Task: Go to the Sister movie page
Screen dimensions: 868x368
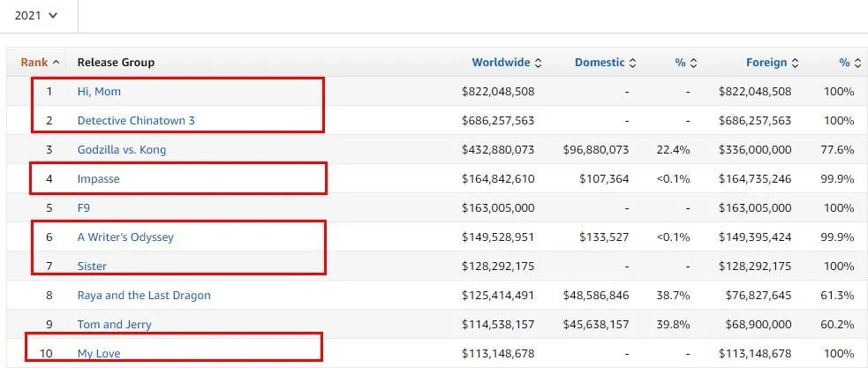Action: point(92,267)
